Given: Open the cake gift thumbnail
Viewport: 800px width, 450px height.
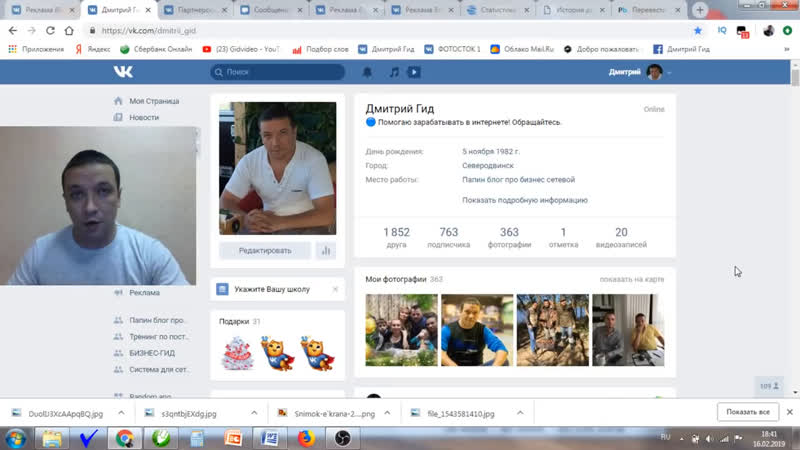Looking at the screenshot, I should pos(238,353).
